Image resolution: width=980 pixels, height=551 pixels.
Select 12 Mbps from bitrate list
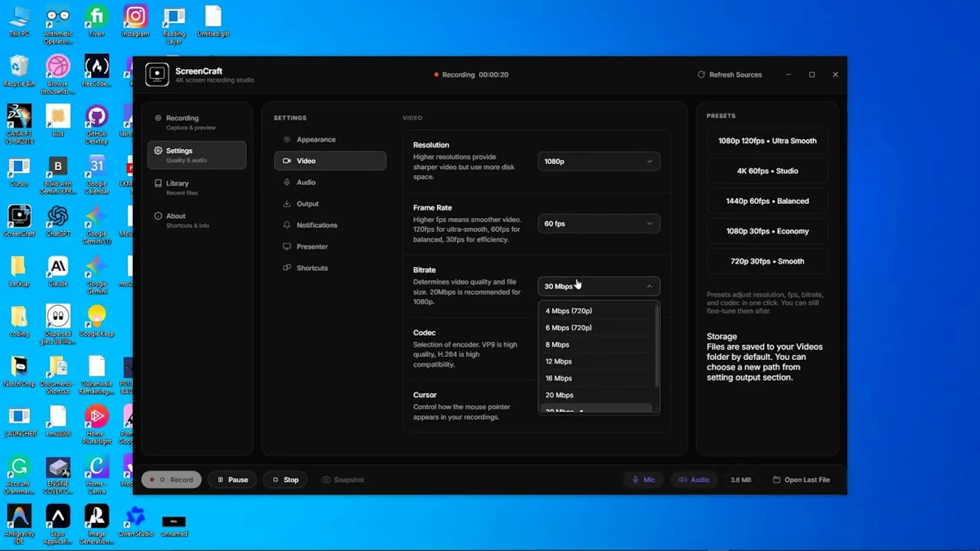tap(597, 361)
